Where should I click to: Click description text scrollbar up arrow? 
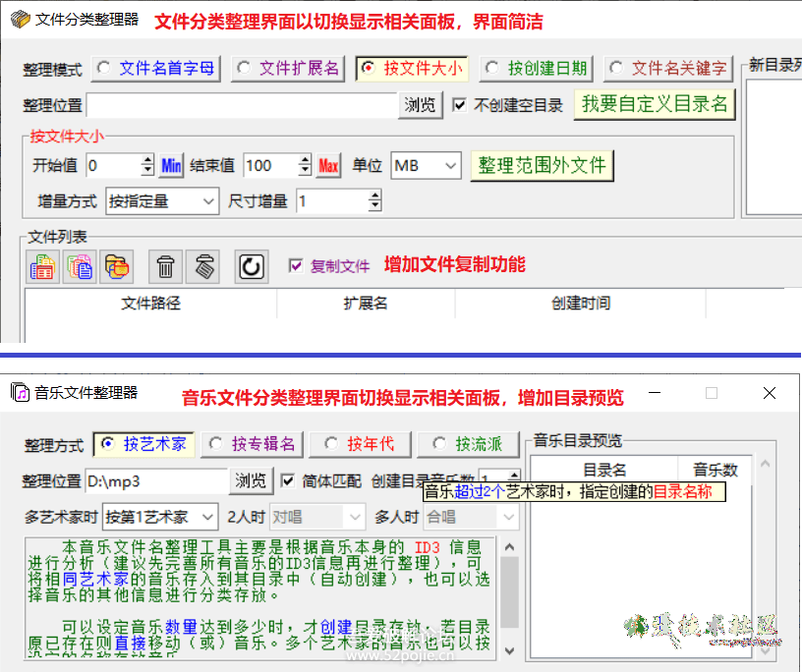click(509, 546)
